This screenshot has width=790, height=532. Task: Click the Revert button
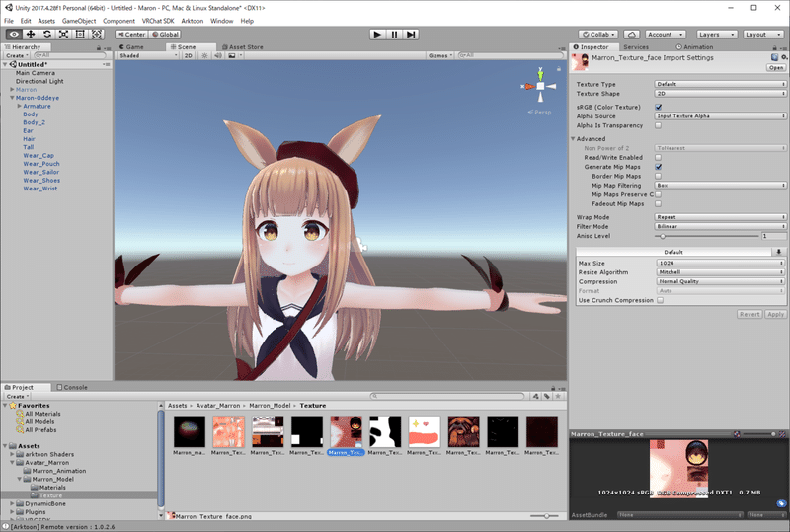(x=750, y=314)
